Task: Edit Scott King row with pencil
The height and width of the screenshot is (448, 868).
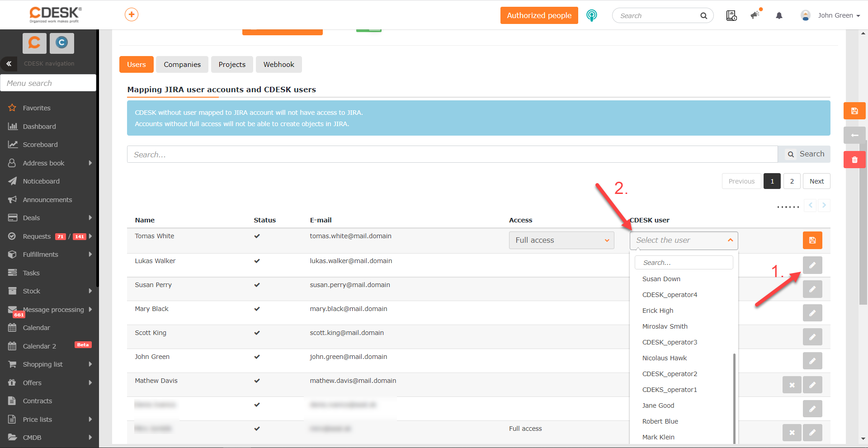Action: point(812,337)
